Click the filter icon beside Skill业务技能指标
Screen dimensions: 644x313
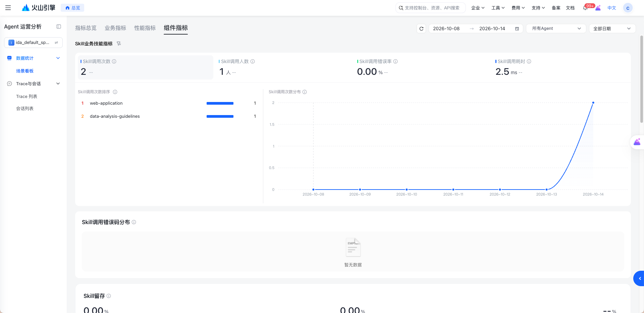click(119, 44)
